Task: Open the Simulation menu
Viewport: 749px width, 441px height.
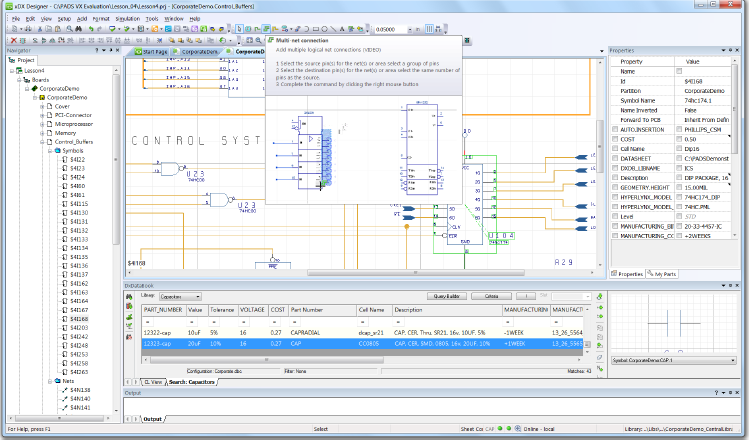Action: click(x=127, y=18)
